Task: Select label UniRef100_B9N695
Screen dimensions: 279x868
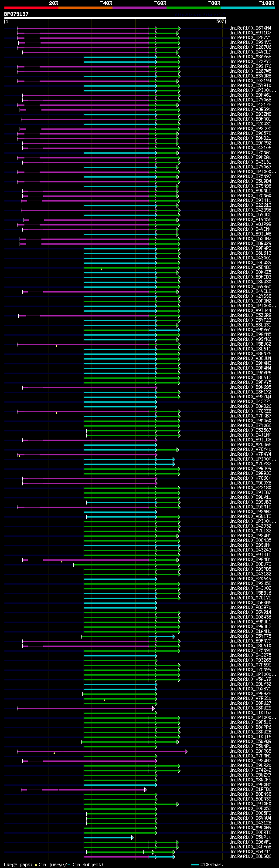Action: tap(250, 387)
